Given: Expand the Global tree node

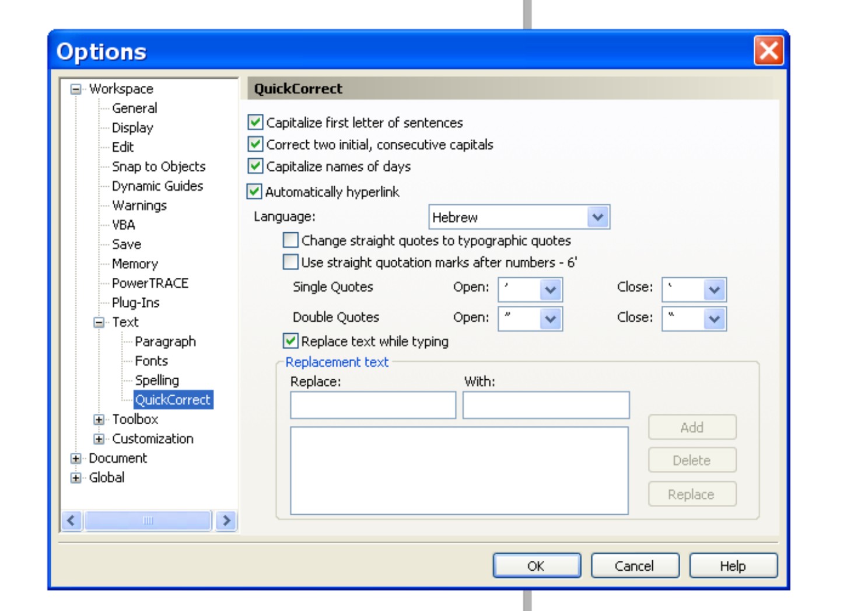Looking at the screenshot, I should pyautogui.click(x=76, y=478).
